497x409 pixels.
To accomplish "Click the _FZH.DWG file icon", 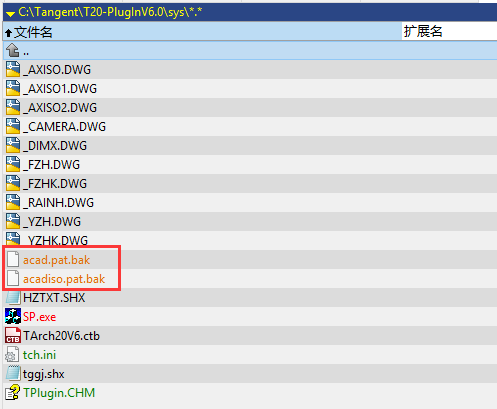I will tap(13, 164).
